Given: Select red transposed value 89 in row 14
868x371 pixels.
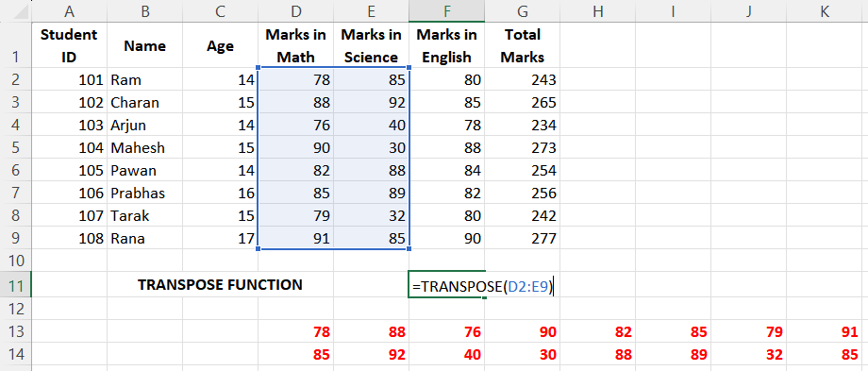Looking at the screenshot, I should (673, 354).
